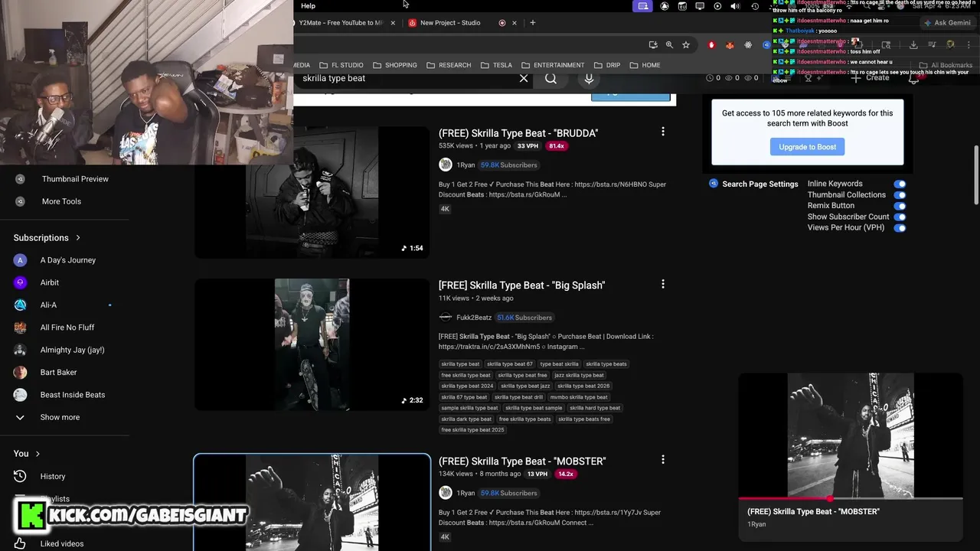Toggle Views Per Hour (VPH) switch
This screenshot has height=551, width=980.
click(x=900, y=228)
